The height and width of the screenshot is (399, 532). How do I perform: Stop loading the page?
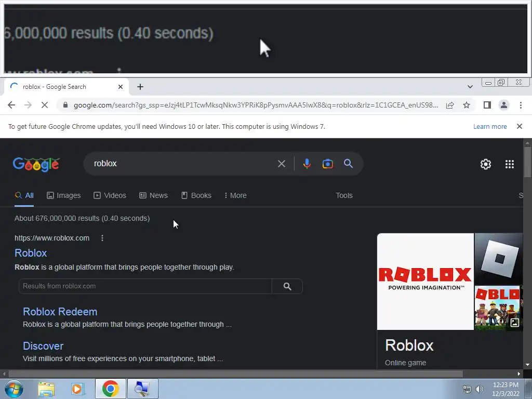[45, 105]
